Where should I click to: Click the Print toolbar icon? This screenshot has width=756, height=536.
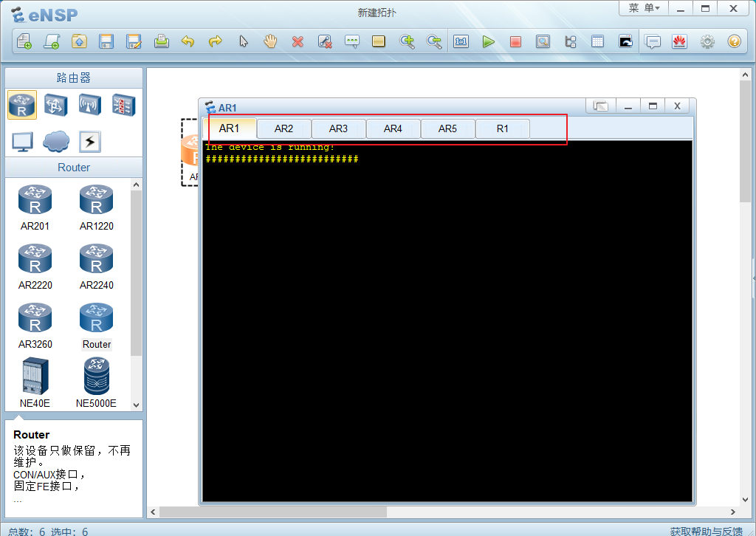162,41
